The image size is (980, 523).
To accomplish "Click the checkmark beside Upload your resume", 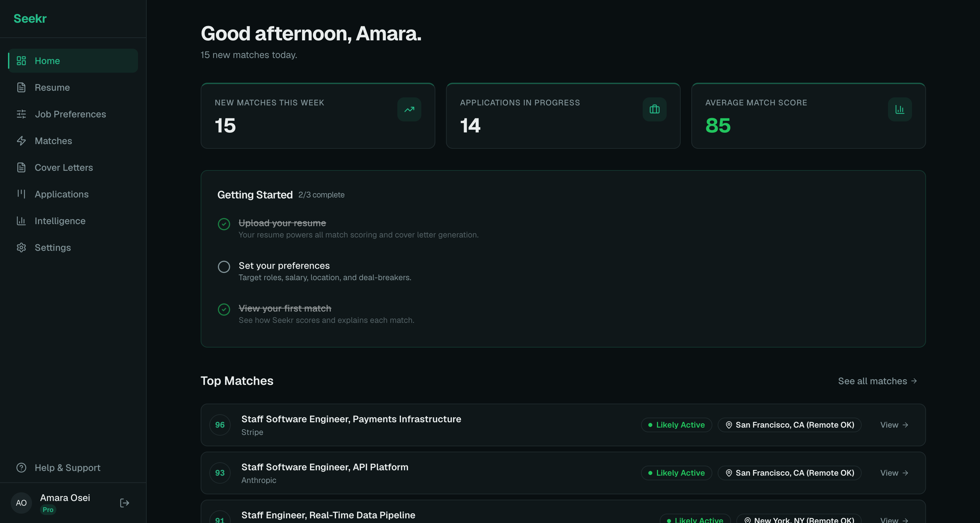I will 224,224.
